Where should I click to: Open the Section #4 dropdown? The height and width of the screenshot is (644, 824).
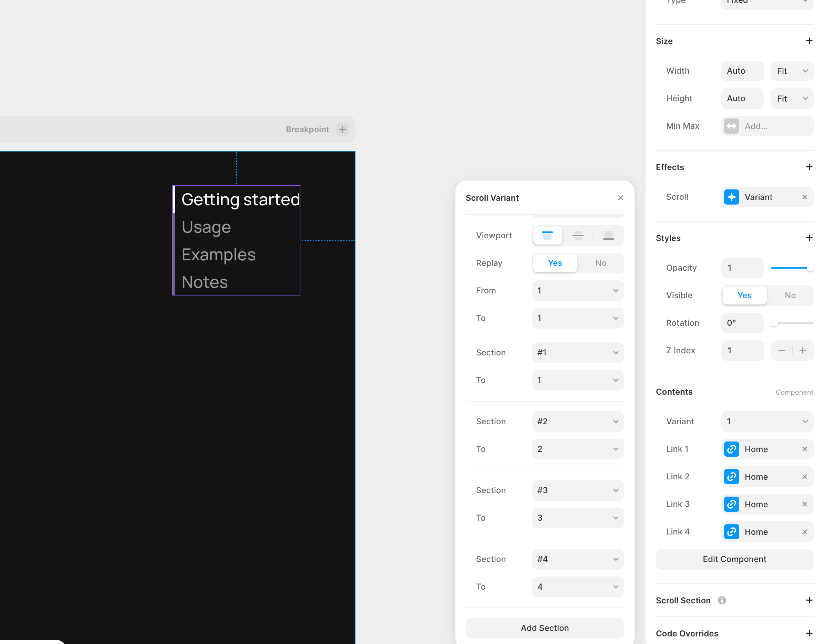pyautogui.click(x=578, y=559)
